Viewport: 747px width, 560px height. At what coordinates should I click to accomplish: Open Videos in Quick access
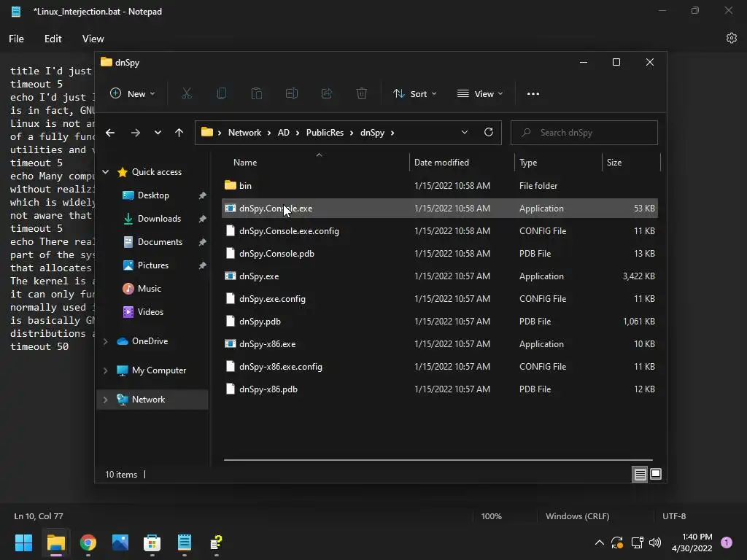[x=150, y=312]
